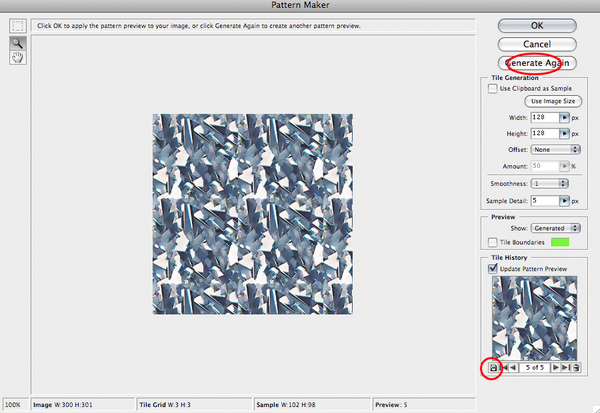
Task: Click the Generate Again button
Action: tap(537, 63)
